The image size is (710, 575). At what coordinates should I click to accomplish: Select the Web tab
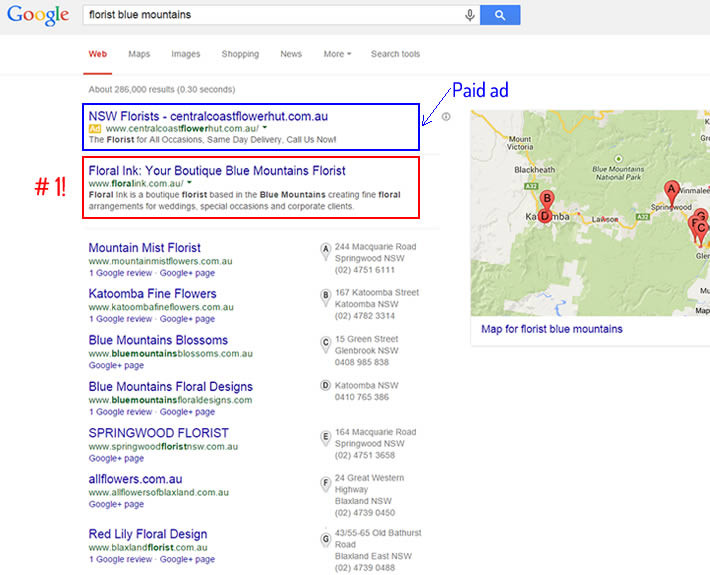pyautogui.click(x=97, y=54)
